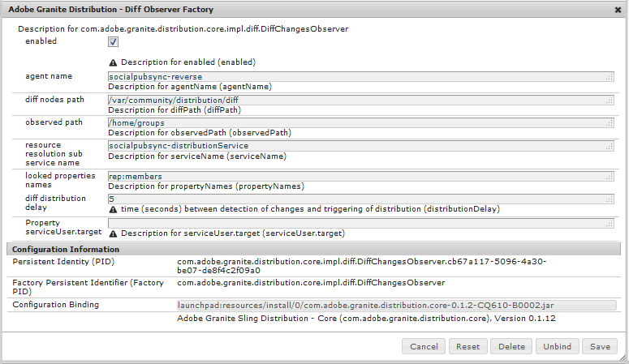
Task: Click the 'diff nodes path' label
Action: [x=54, y=100]
